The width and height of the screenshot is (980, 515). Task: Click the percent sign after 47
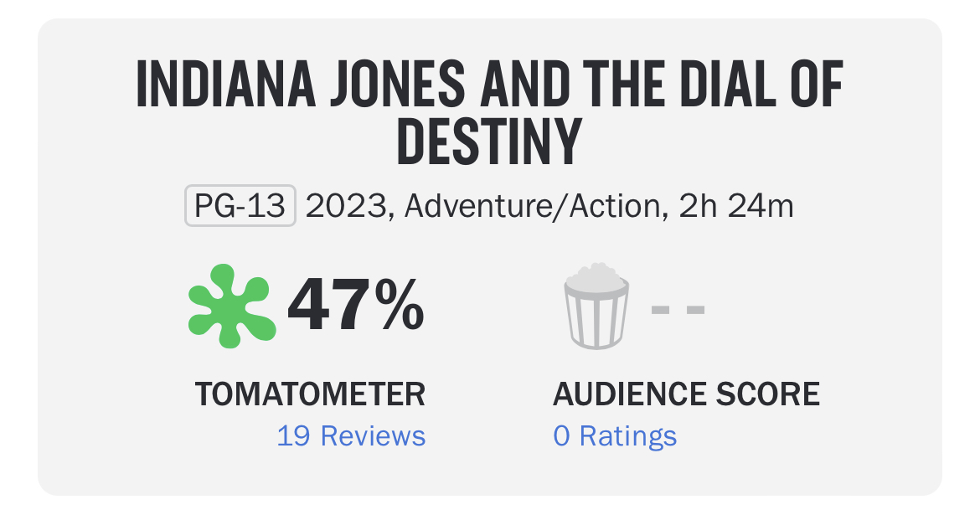coord(400,306)
